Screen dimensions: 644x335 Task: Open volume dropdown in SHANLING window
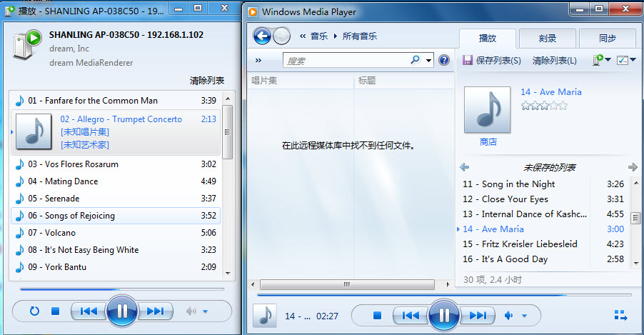pos(206,311)
